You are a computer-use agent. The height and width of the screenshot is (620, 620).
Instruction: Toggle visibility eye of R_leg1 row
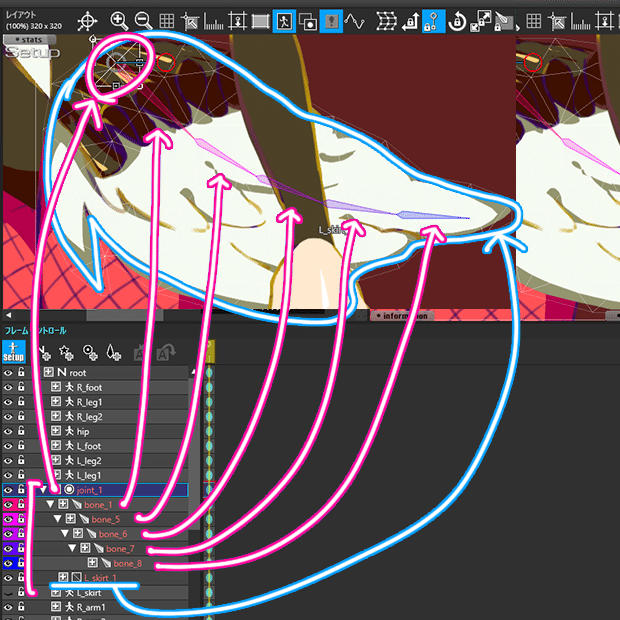(x=8, y=402)
